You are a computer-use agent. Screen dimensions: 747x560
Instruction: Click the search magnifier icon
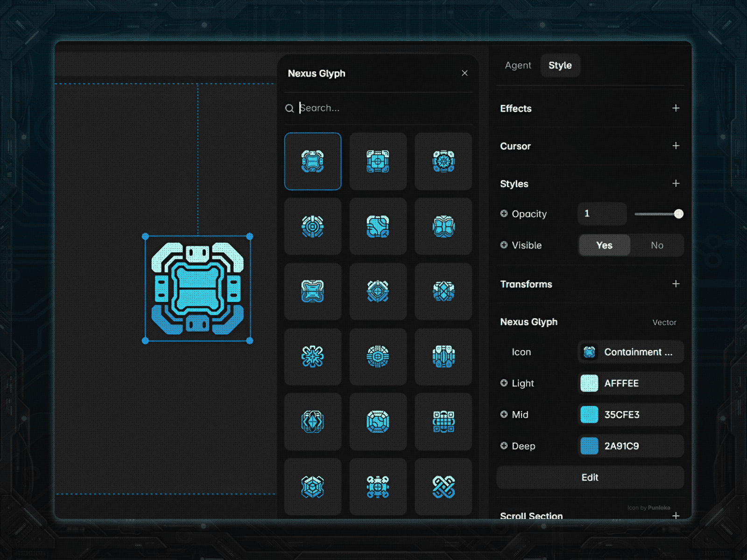click(x=289, y=108)
